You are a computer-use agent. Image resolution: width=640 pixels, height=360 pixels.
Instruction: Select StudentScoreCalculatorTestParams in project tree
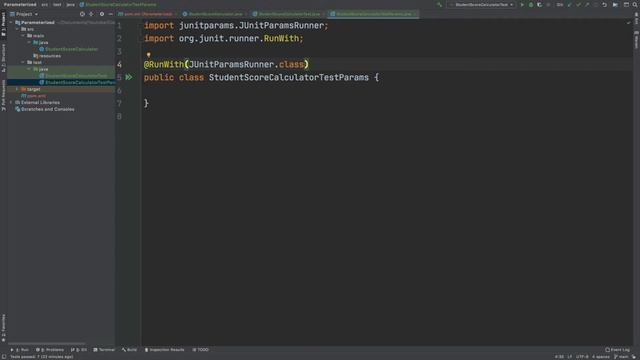[x=77, y=82]
